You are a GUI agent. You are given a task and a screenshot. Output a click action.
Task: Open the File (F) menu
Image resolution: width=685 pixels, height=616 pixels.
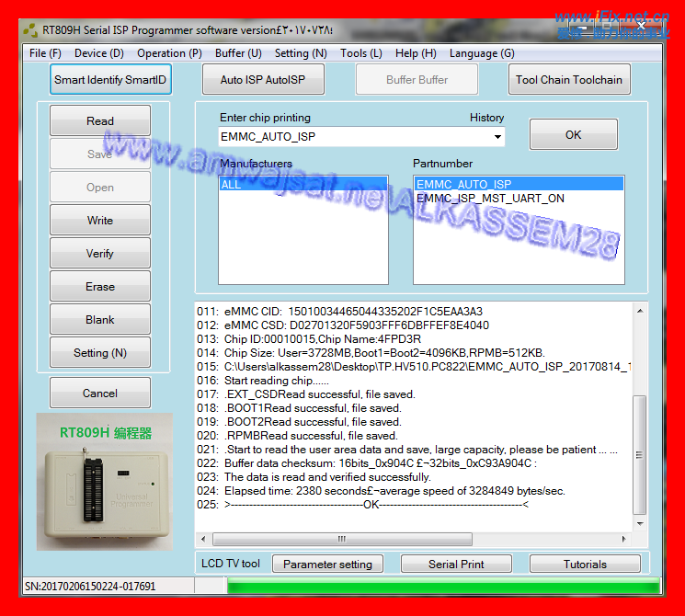click(45, 53)
